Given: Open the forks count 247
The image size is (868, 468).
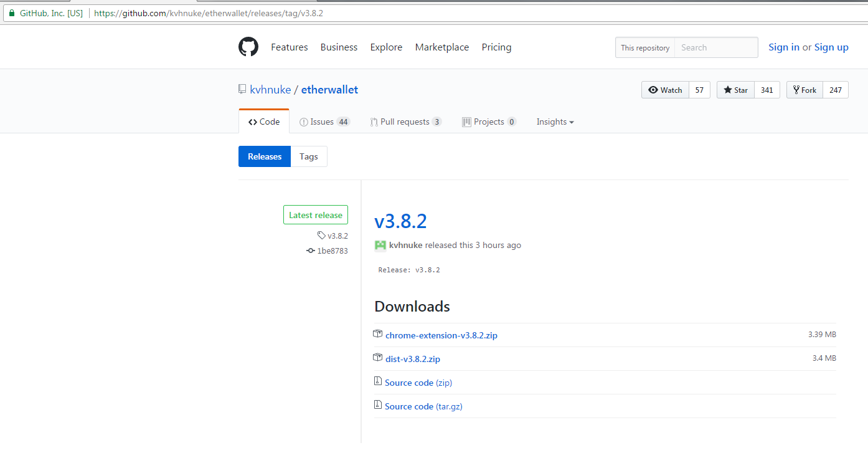Looking at the screenshot, I should (x=836, y=90).
